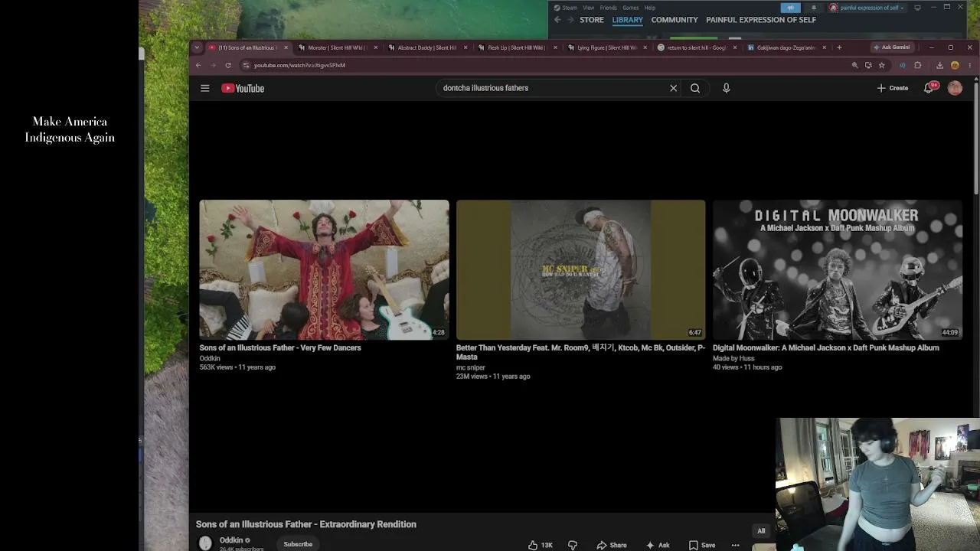Install the app from the address bar icon

(x=868, y=65)
